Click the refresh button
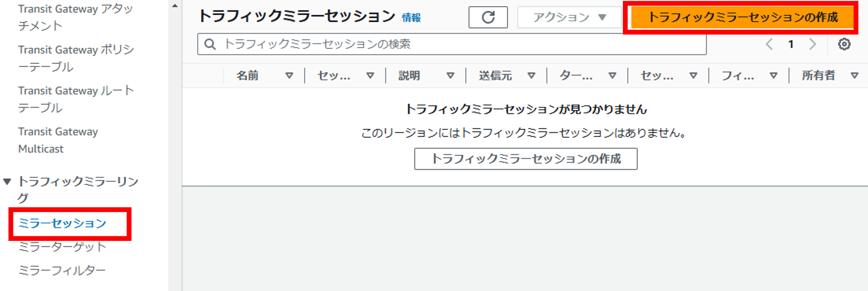Viewport: 868px width, 291px height. coord(488,17)
